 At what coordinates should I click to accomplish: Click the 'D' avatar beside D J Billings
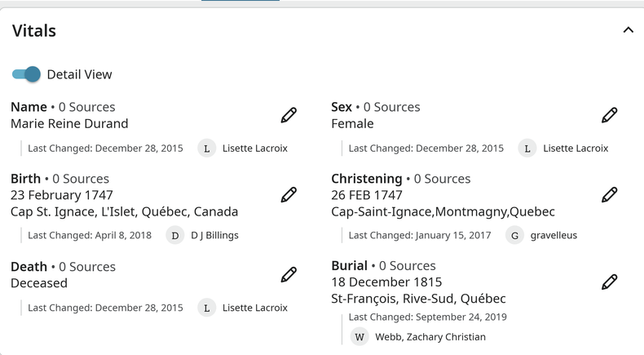pos(175,236)
